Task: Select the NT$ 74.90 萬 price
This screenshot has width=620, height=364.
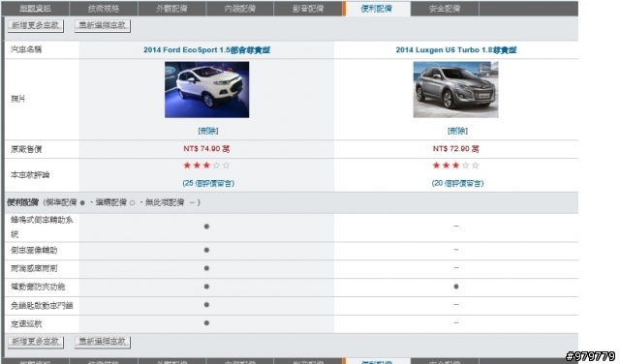Action: point(206,149)
